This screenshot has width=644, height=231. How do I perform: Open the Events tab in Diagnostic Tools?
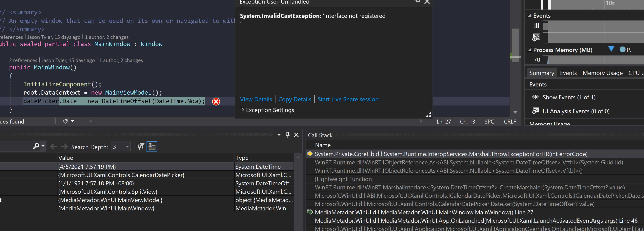(x=568, y=73)
